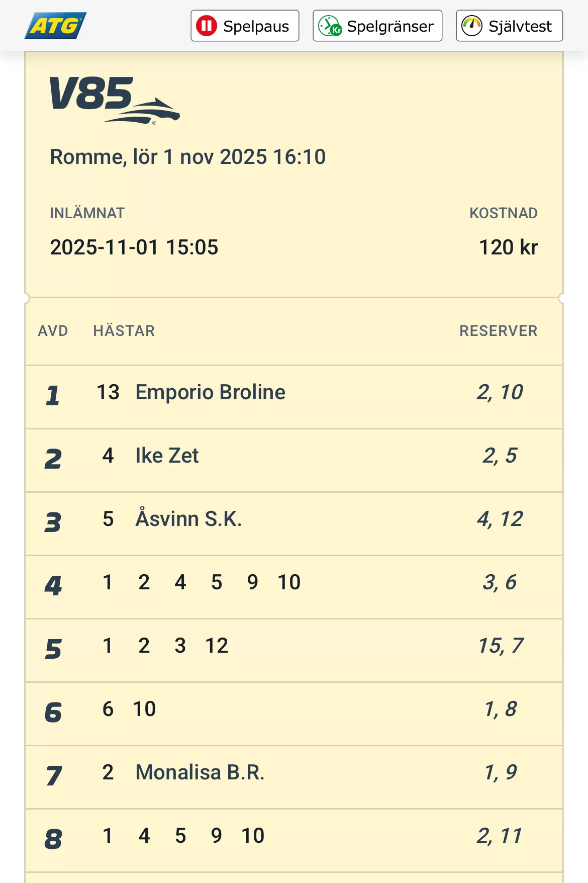Image resolution: width=588 pixels, height=883 pixels.
Task: Click the red Spelpaus pause icon
Action: click(207, 26)
